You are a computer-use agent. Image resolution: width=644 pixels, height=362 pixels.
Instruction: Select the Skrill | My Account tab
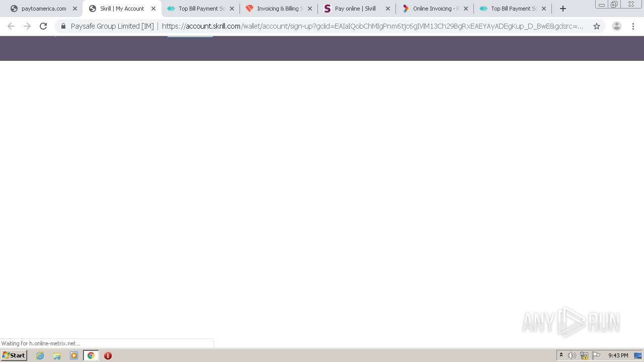pyautogui.click(x=122, y=9)
